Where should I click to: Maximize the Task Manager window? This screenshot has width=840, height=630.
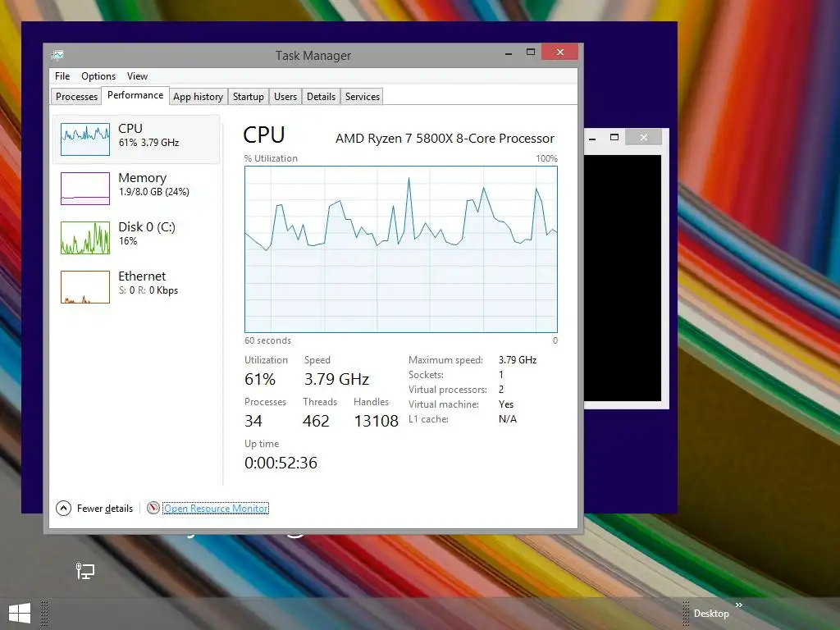tap(531, 52)
